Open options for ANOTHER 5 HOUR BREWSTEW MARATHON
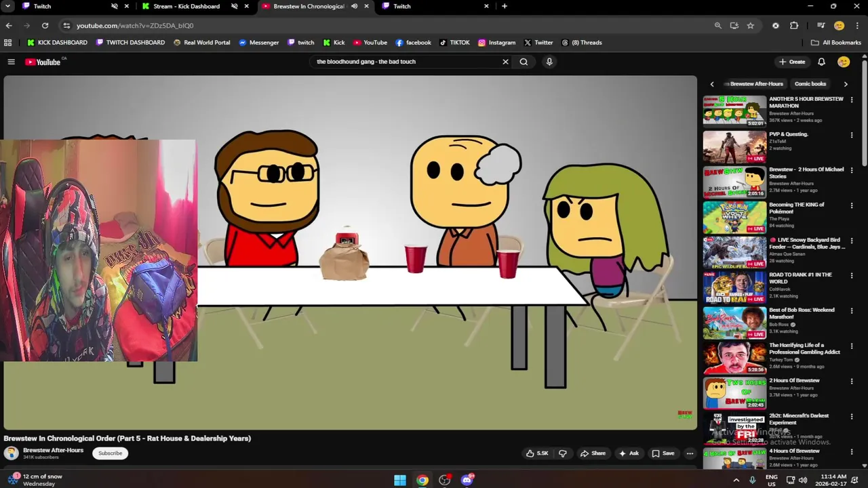Viewport: 868px width, 488px height. (852, 100)
